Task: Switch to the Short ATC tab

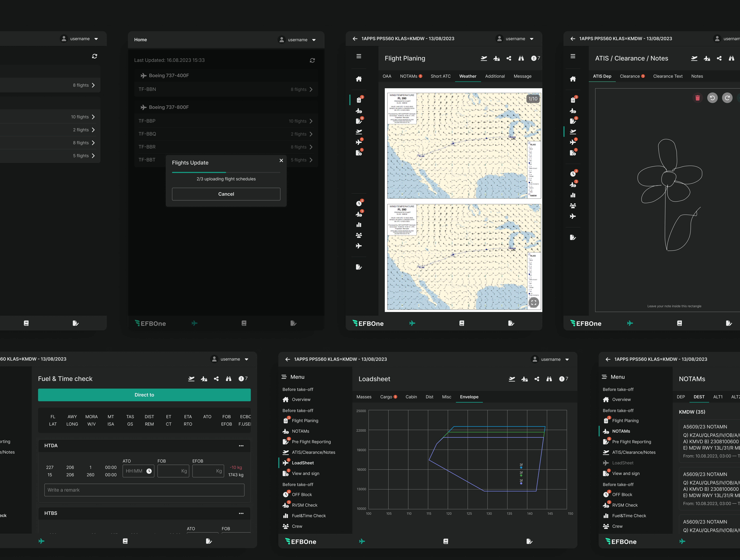Action: click(x=440, y=76)
